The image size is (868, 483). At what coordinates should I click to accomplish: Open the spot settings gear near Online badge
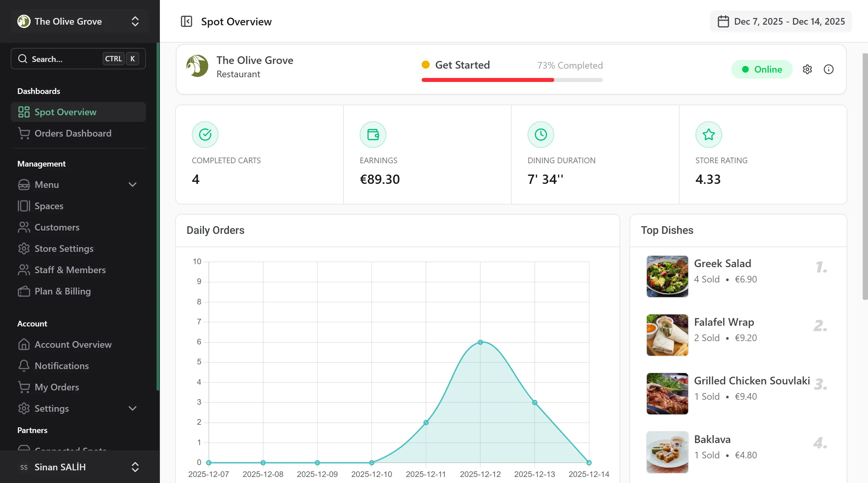pos(807,69)
